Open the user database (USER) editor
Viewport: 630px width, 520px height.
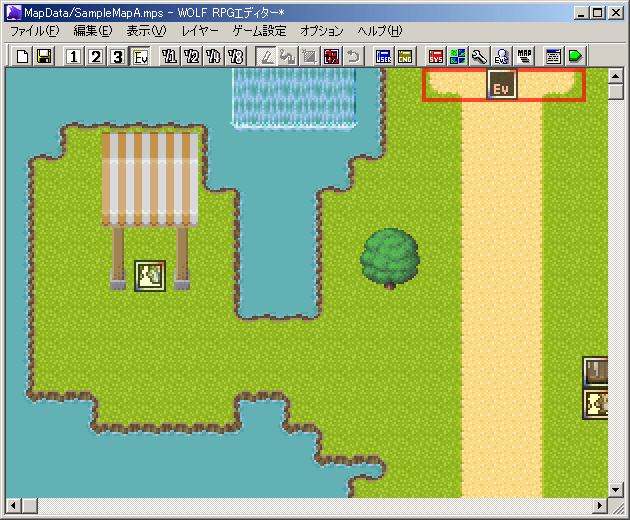coord(384,56)
